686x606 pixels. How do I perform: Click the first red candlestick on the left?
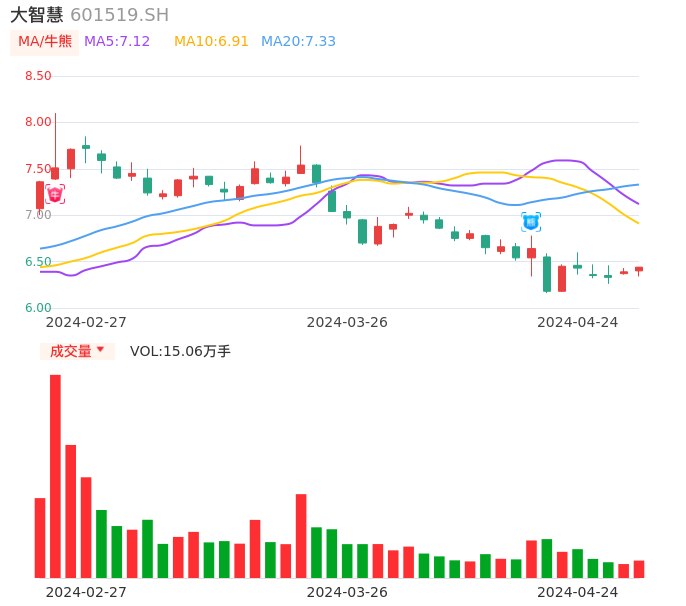click(40, 195)
